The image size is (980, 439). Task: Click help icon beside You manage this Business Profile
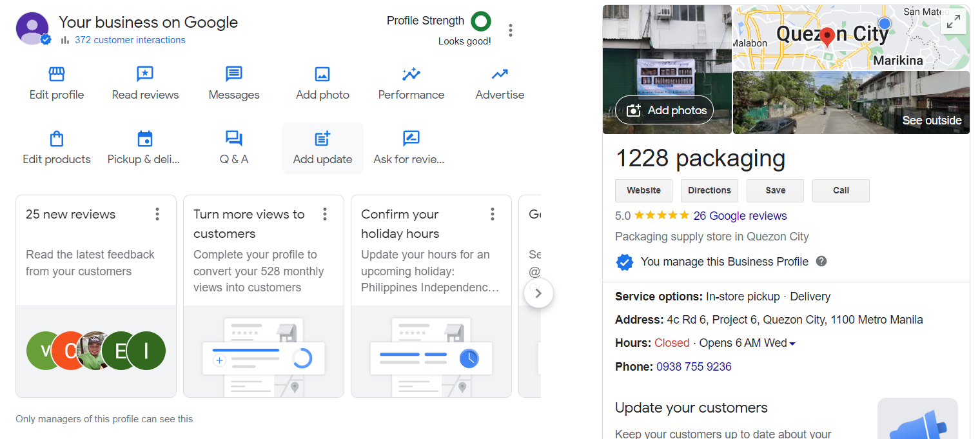tap(821, 261)
